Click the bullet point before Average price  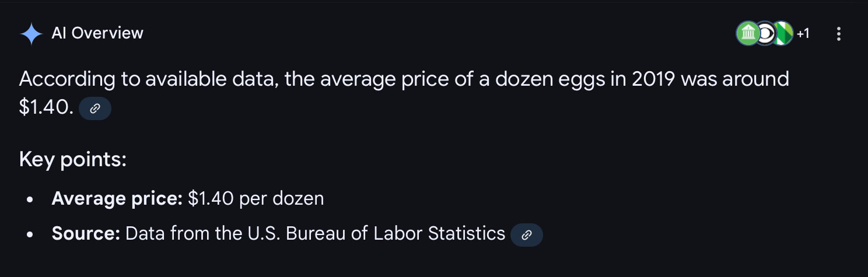(30, 199)
